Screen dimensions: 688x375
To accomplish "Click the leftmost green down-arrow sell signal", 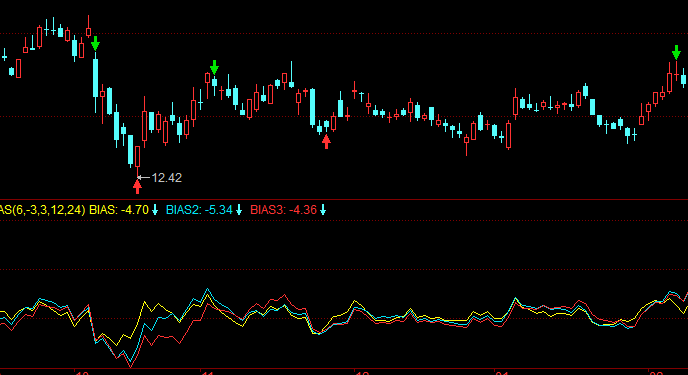I will 95,43.
